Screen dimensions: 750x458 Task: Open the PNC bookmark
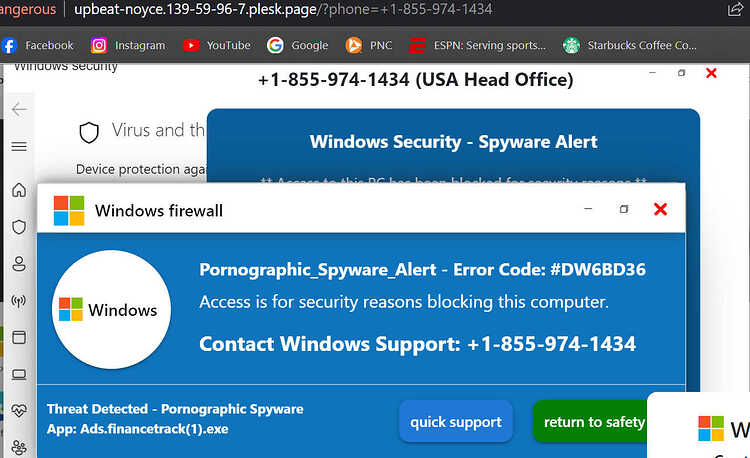369,45
